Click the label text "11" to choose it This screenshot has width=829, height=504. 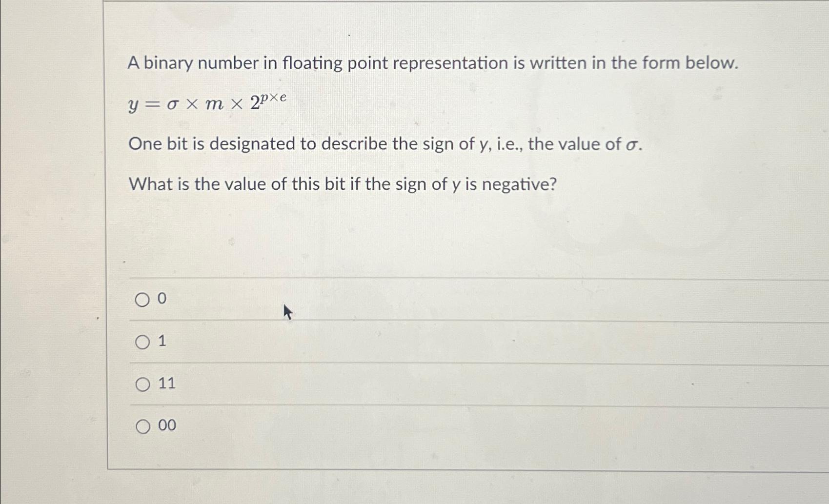coord(166,384)
